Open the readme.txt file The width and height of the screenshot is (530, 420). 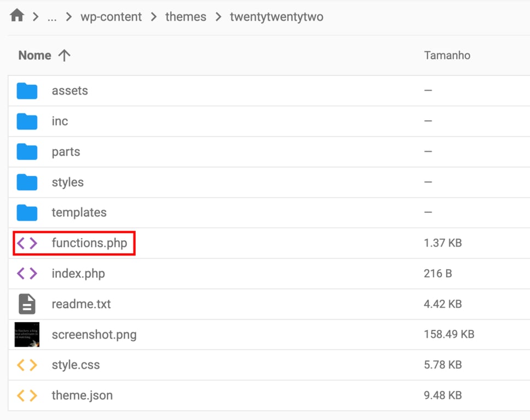[81, 304]
